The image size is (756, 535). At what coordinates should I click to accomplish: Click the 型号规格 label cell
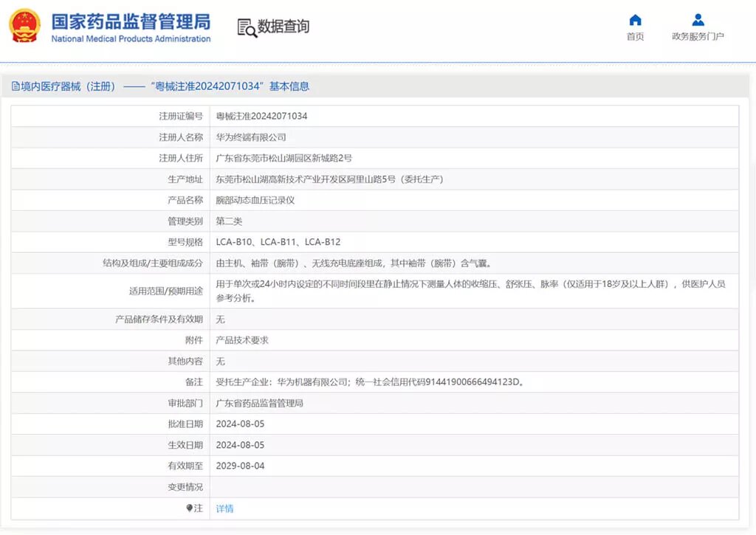(111, 242)
